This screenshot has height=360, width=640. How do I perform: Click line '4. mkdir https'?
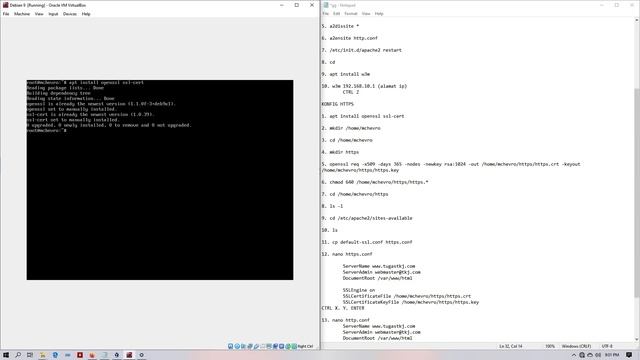pos(340,152)
